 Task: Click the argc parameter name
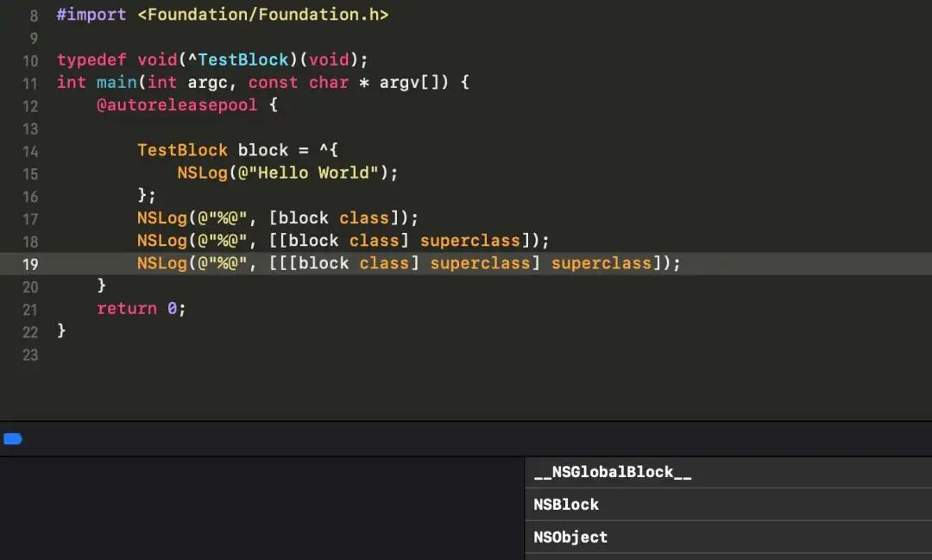pyautogui.click(x=207, y=82)
